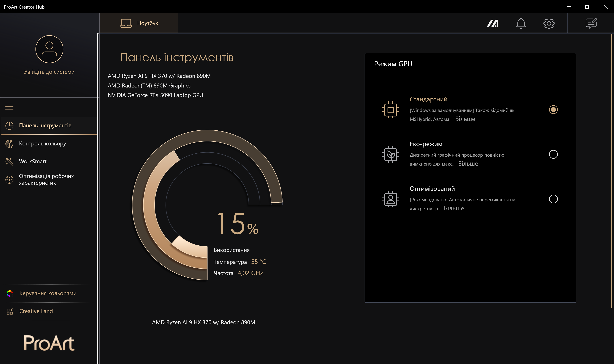Open settings via the gear icon
The image size is (614, 364).
(x=549, y=23)
